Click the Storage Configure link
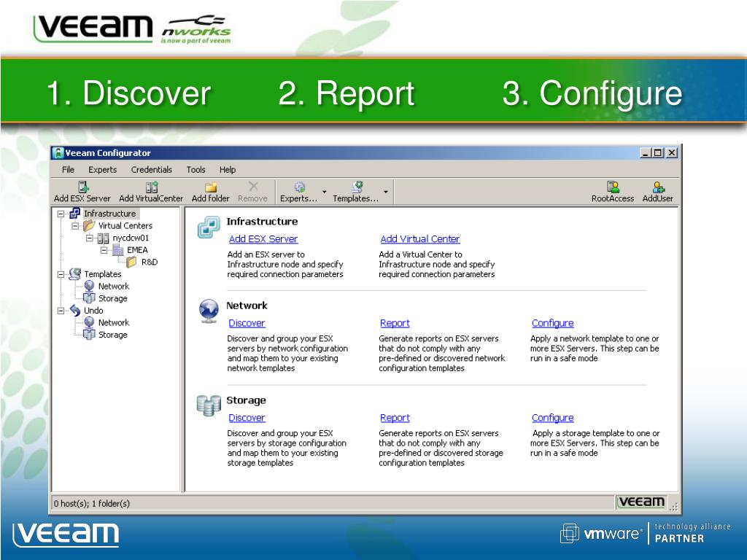Image resolution: width=747 pixels, height=560 pixels. click(x=553, y=418)
